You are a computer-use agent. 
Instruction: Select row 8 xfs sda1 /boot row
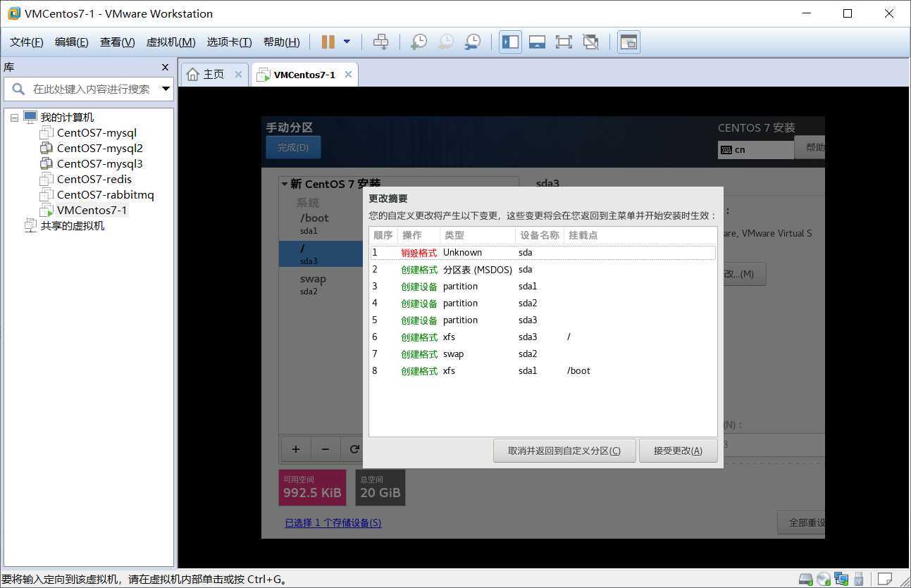(x=543, y=371)
